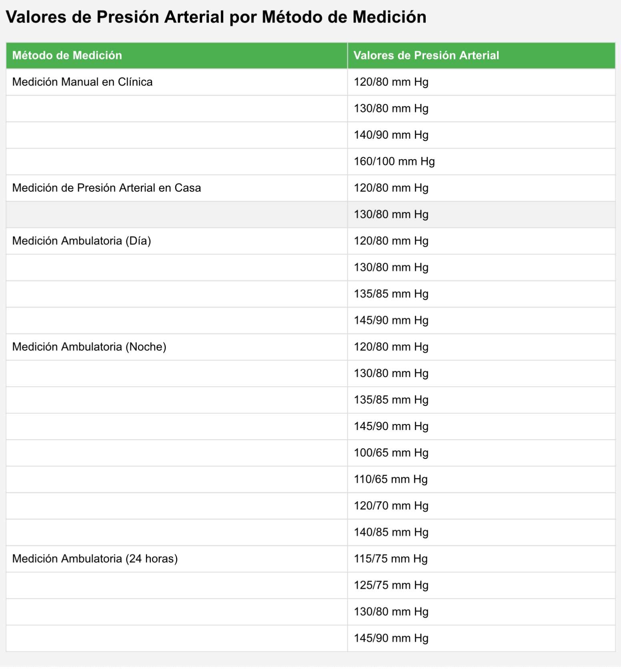
Task: Click the 115/75 mm Hg value
Action: click(x=391, y=559)
